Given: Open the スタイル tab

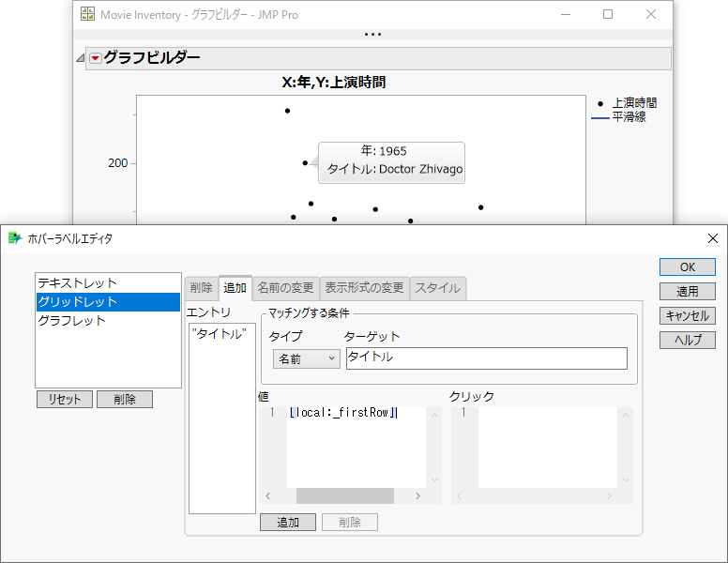Looking at the screenshot, I should (x=437, y=288).
